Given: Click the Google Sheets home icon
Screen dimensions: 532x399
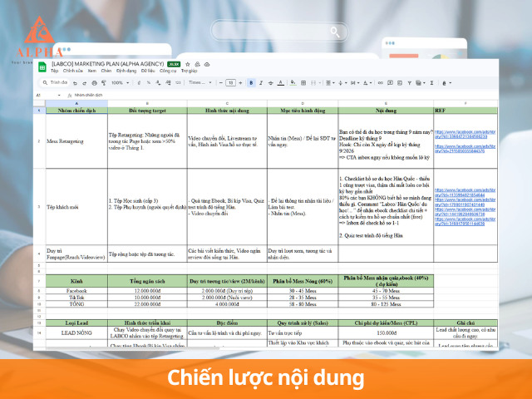Looking at the screenshot, I should point(42,66).
